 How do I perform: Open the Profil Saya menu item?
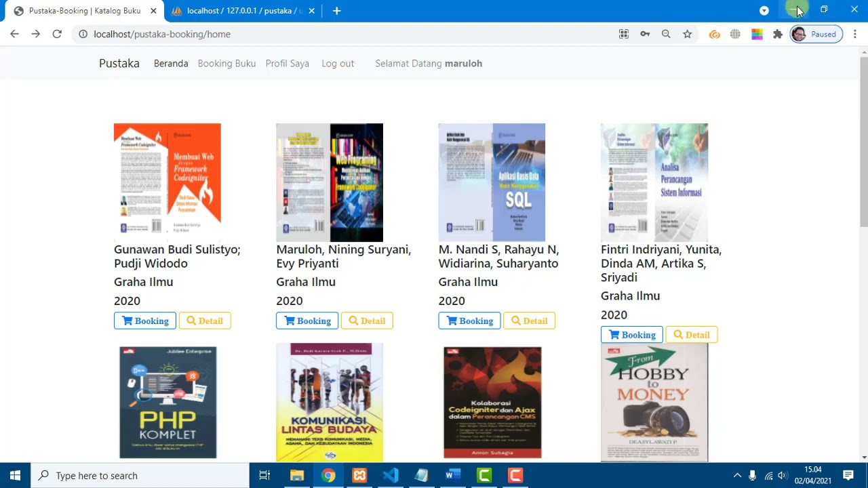288,63
